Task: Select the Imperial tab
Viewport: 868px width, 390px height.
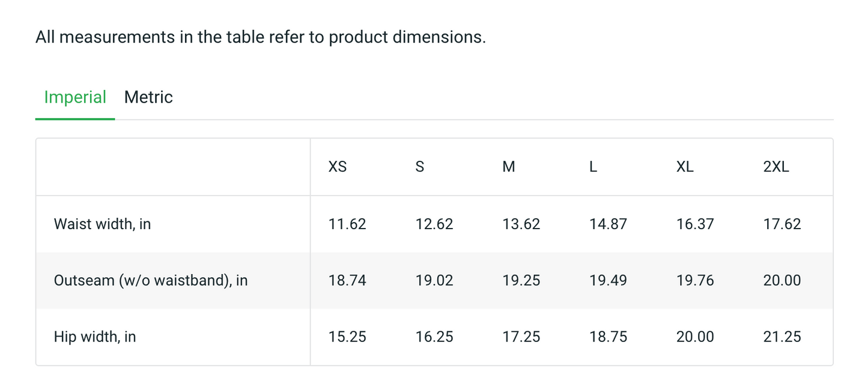Action: pyautogui.click(x=75, y=97)
